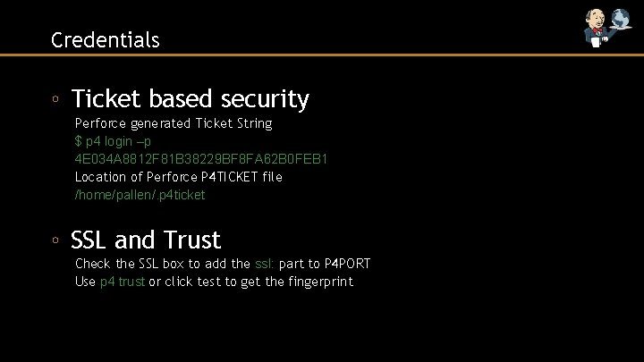Click the word fingerprint
644x362 pixels.
318,282
